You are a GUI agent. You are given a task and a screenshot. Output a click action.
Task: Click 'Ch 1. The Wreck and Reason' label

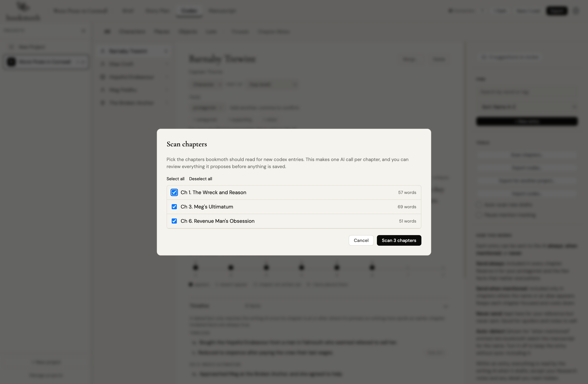pos(213,192)
